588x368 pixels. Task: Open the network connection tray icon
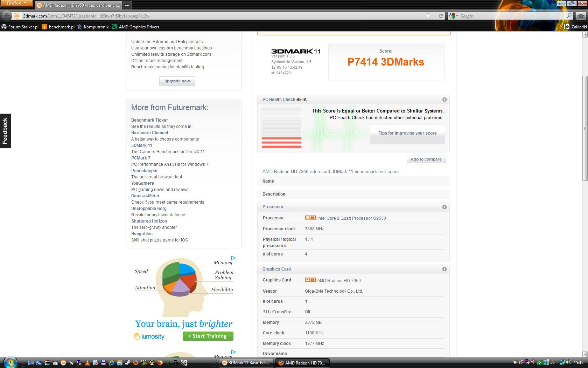click(562, 362)
